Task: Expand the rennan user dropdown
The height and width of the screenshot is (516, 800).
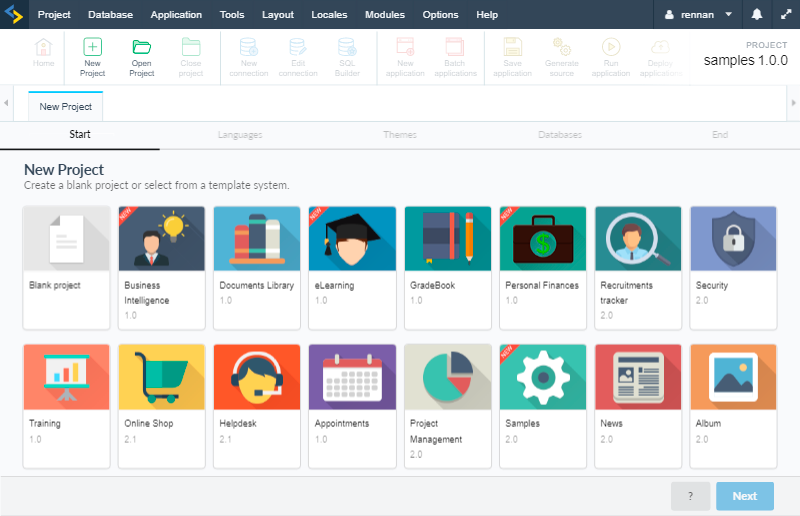Action: 699,15
